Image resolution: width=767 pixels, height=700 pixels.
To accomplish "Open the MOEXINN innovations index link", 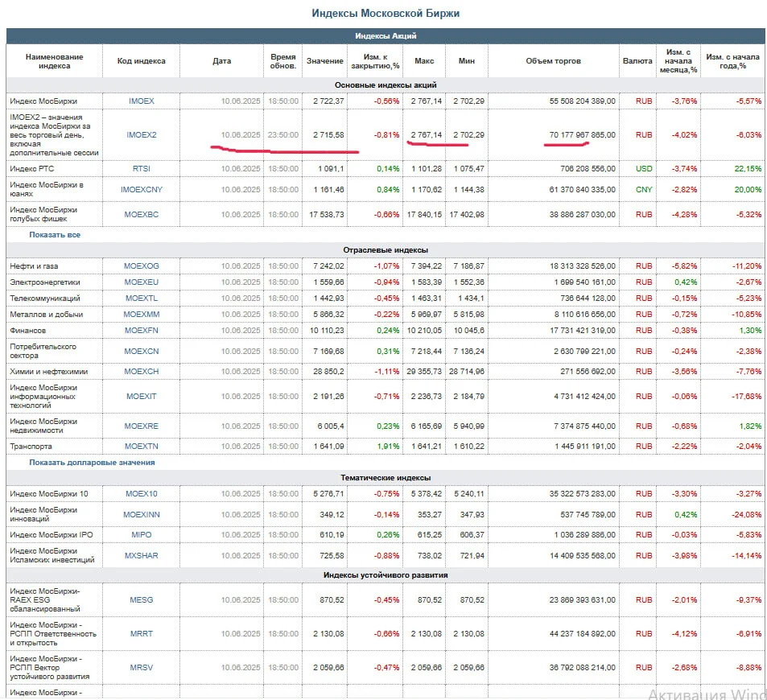I will [x=142, y=514].
